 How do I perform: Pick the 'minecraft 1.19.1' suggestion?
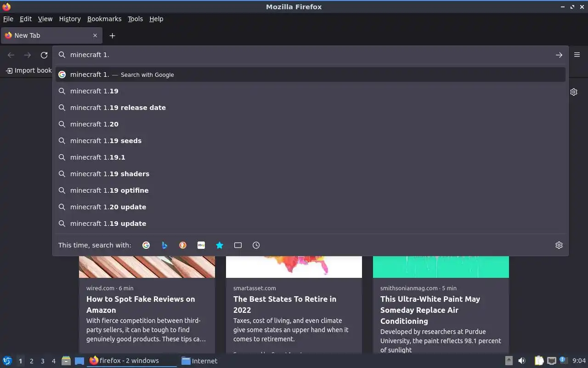[311, 157]
